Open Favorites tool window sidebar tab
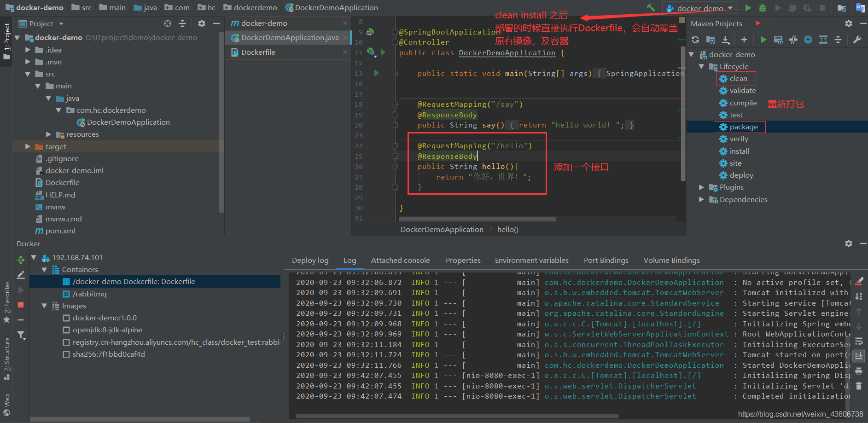 [6, 301]
